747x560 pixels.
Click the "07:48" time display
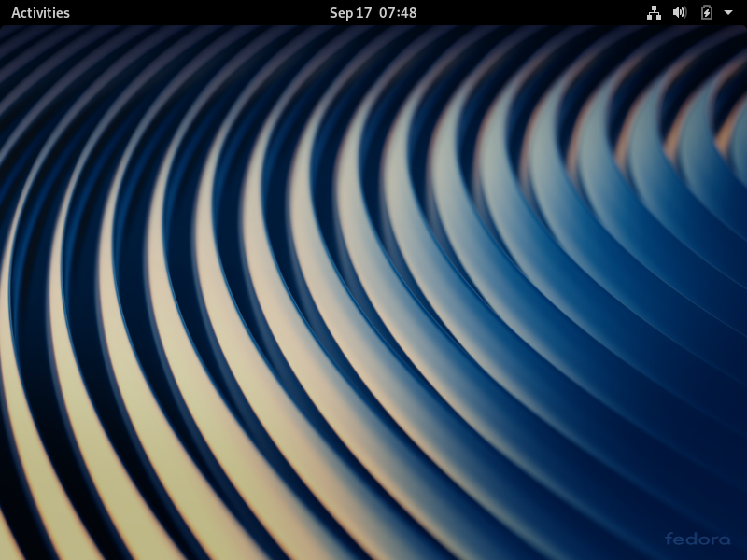click(x=398, y=13)
